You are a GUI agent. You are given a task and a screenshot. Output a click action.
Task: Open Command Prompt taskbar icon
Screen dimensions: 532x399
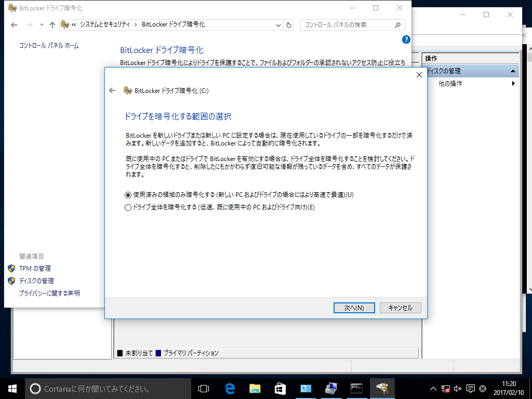tap(356, 389)
